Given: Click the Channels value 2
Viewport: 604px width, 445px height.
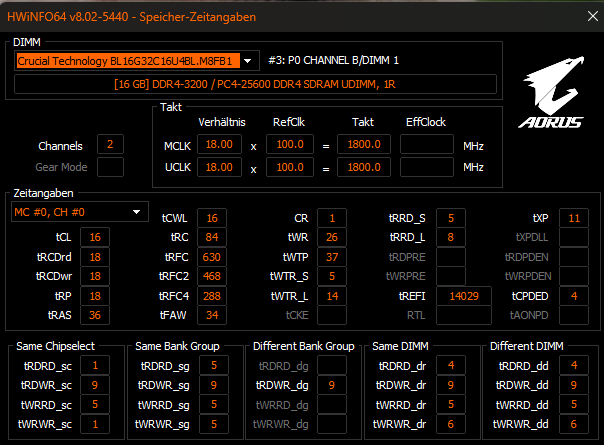Looking at the screenshot, I should [x=110, y=144].
